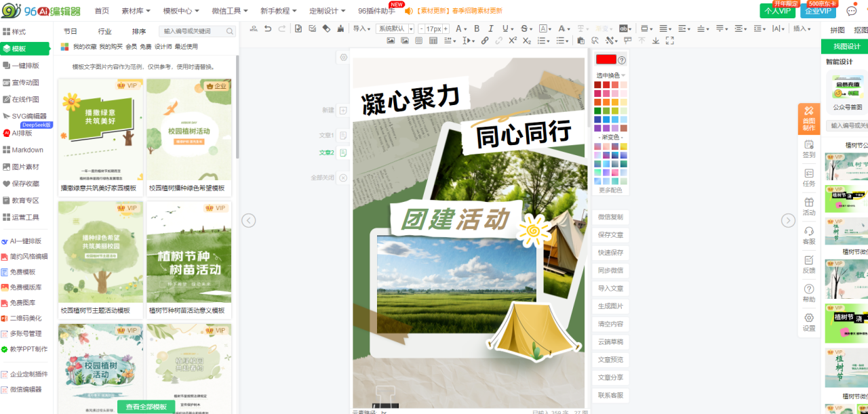This screenshot has height=414, width=868.
Task: Open the 素材库 top menu
Action: (x=136, y=11)
